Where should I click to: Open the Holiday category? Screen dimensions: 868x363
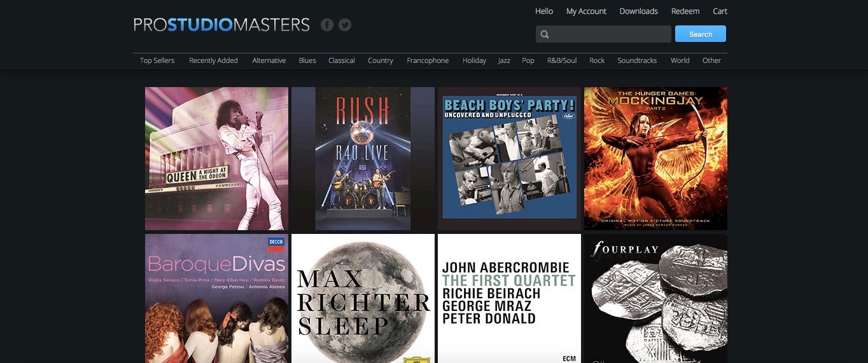click(474, 60)
